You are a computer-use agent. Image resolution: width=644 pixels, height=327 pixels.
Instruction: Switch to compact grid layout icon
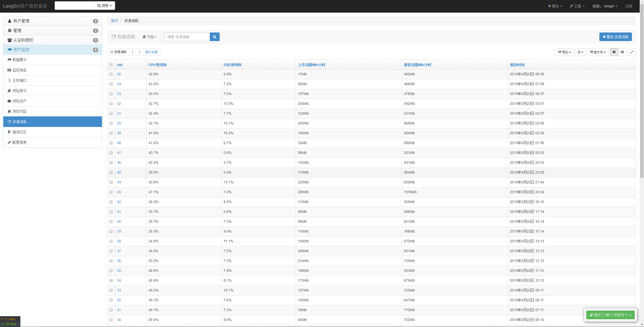[622, 52]
